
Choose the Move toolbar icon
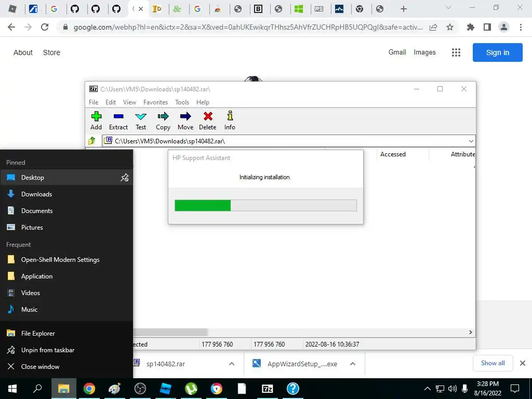point(185,121)
